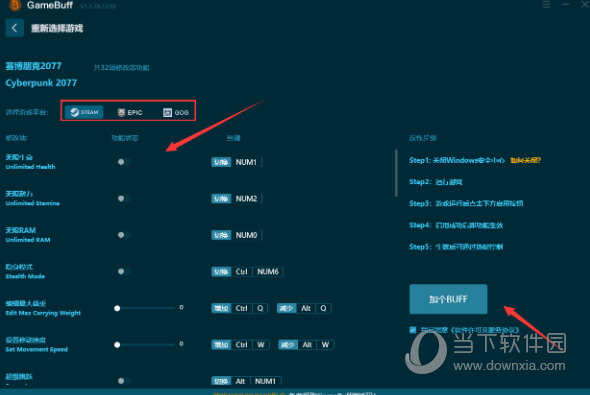Screen dimensions: 590x395
Task: Click the Ctrl NUM6 hotkey for Stealth Mode
Action: (x=257, y=272)
